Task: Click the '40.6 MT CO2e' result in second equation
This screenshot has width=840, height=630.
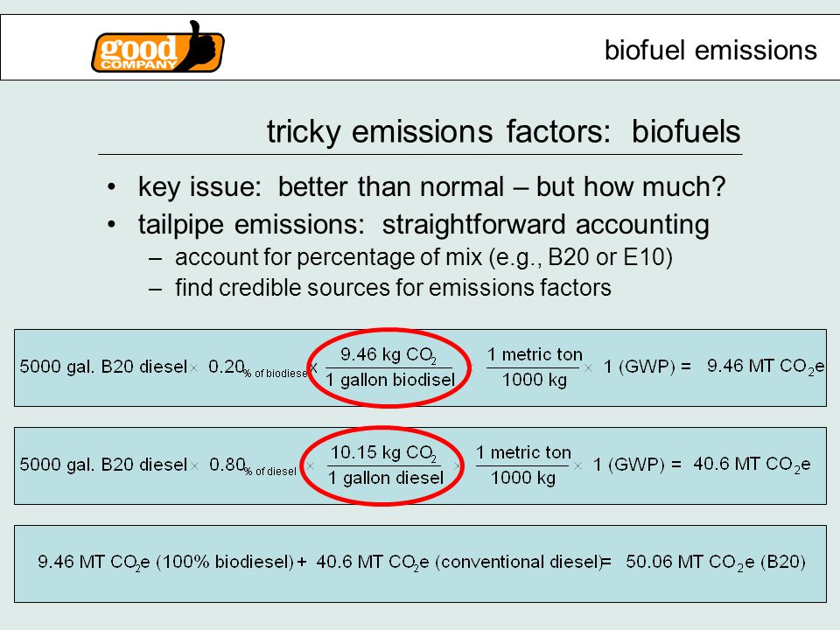Action: 752,465
